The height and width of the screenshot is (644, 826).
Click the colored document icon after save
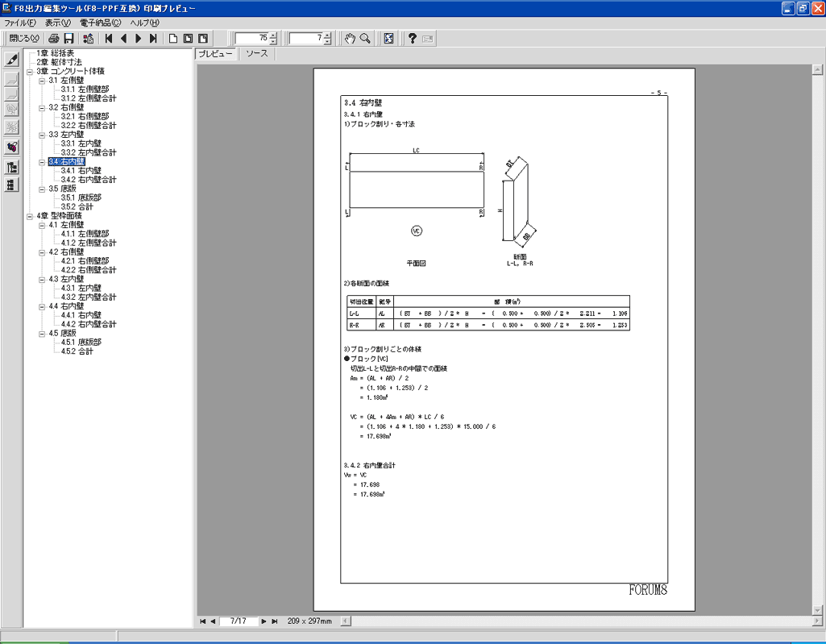point(89,39)
